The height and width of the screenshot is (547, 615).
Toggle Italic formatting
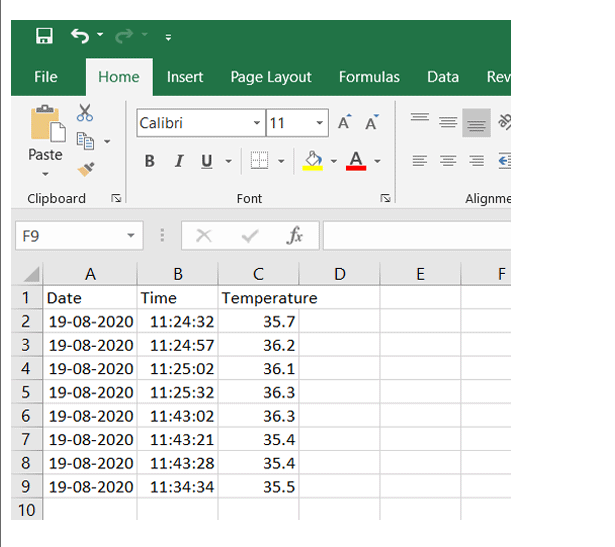tap(179, 161)
